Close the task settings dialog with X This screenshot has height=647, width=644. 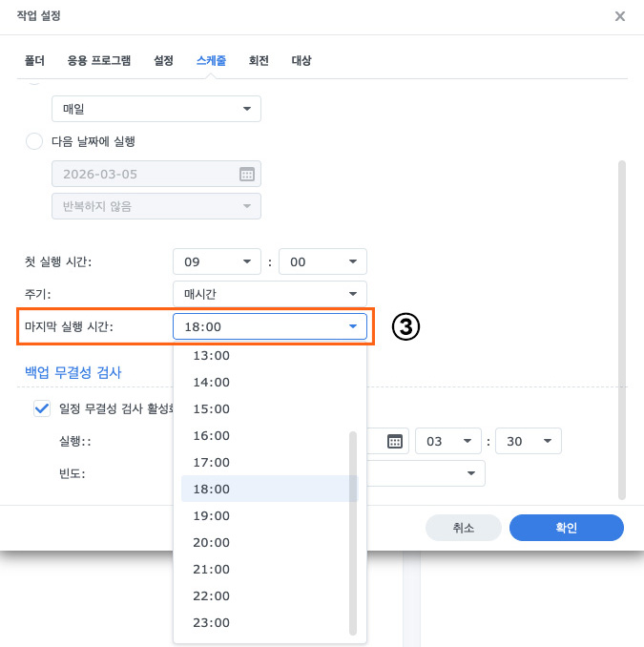(x=620, y=16)
